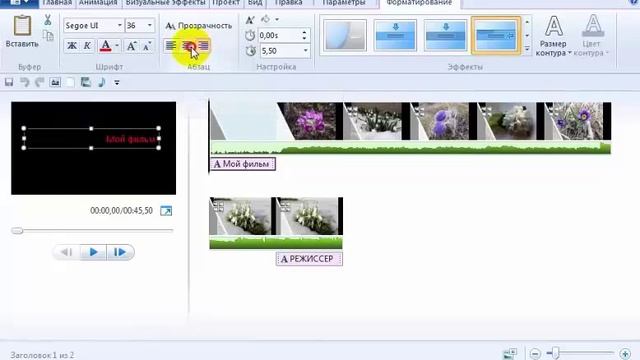Switch to the Параметры tab
The image size is (640, 360).
(x=344, y=3)
